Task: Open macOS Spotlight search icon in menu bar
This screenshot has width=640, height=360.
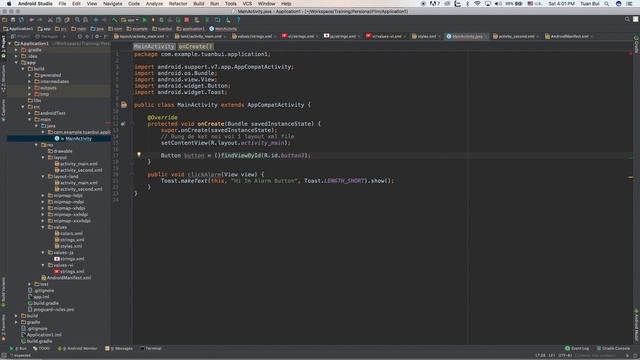Action: coord(607,4)
